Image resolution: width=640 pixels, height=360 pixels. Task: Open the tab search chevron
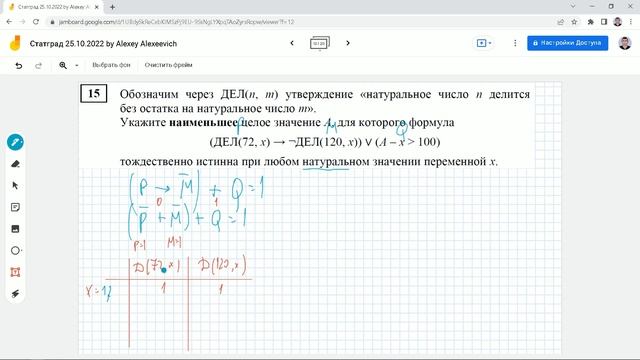[573, 6]
